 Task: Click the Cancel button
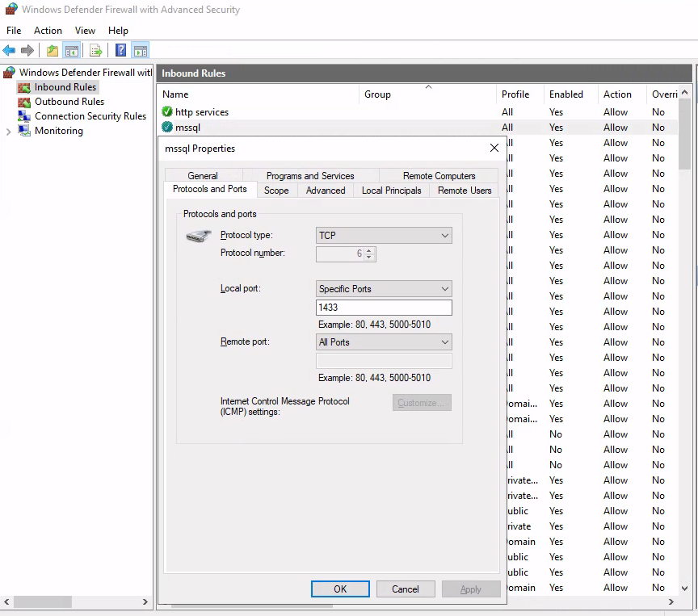coord(406,589)
